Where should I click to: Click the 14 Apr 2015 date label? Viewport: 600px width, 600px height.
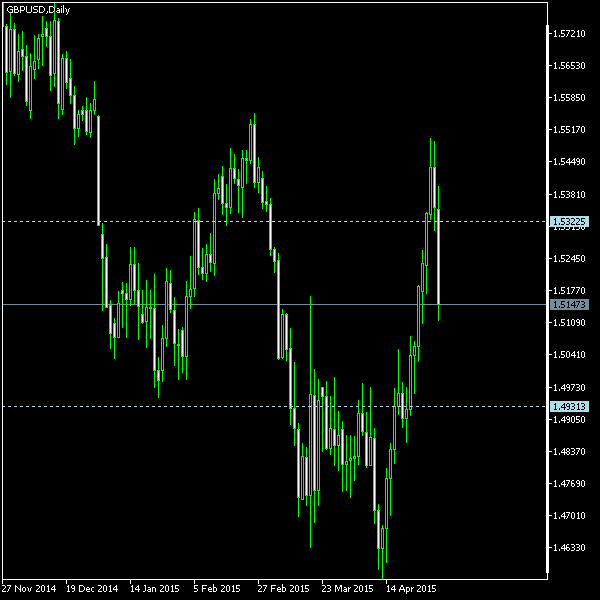point(411,589)
